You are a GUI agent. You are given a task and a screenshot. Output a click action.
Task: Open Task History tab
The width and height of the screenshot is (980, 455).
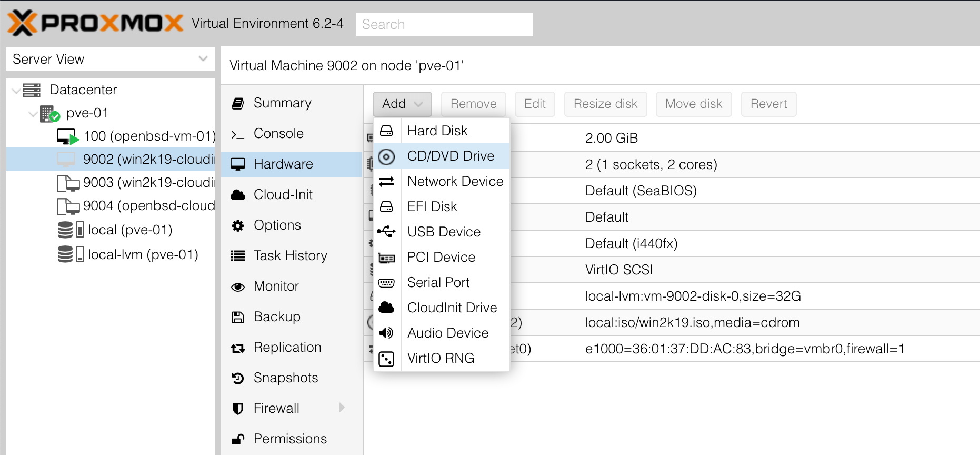pyautogui.click(x=292, y=255)
